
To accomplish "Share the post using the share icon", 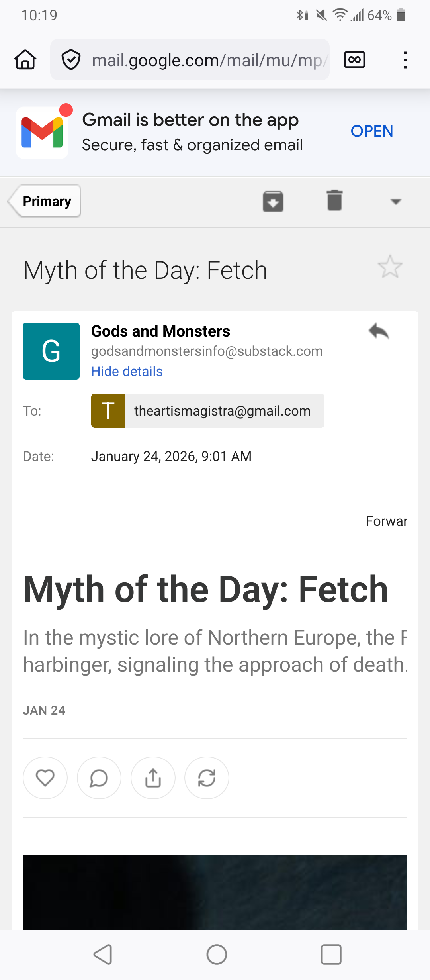I will click(153, 778).
